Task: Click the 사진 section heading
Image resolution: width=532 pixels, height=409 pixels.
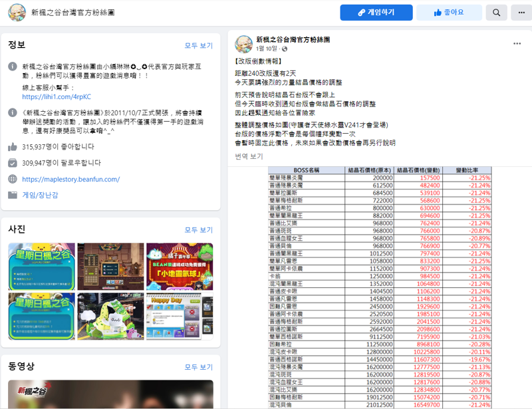Action: tap(17, 229)
